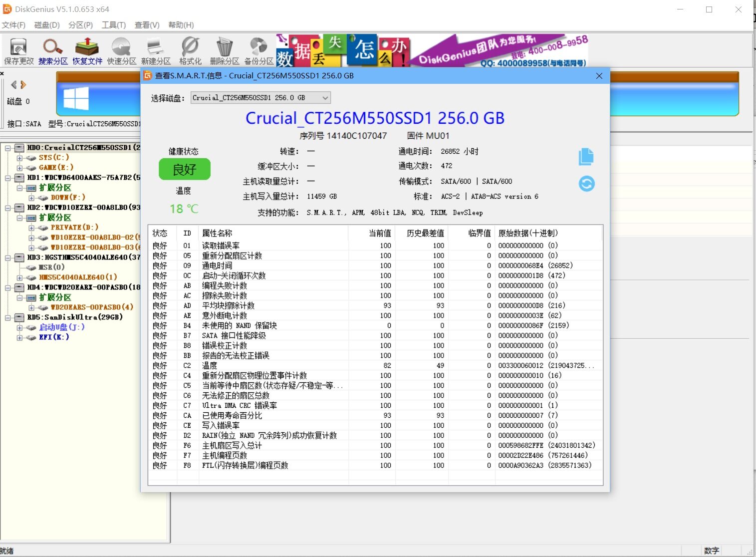Launch the Recover Files (恢复文件) tool

pyautogui.click(x=87, y=50)
